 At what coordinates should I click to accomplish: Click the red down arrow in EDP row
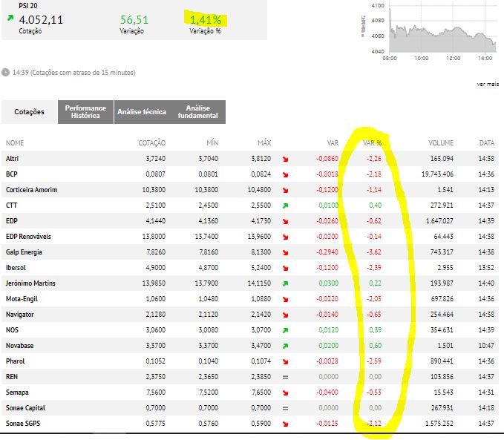pos(285,221)
